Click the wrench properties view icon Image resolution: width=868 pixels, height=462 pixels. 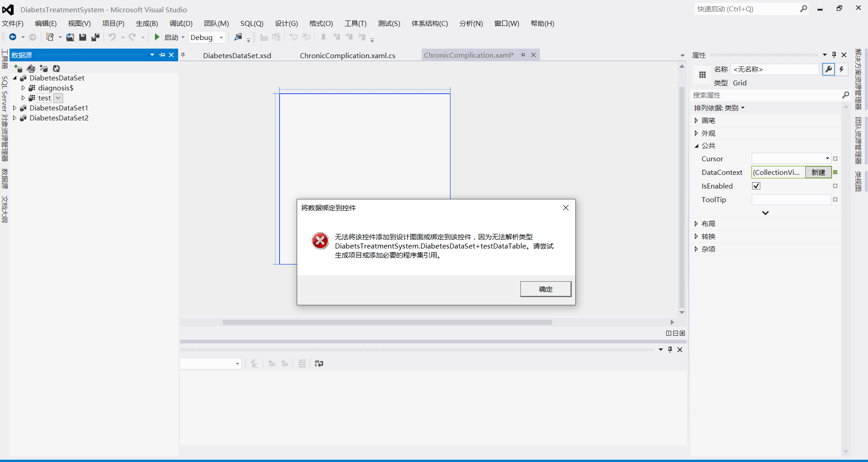829,70
